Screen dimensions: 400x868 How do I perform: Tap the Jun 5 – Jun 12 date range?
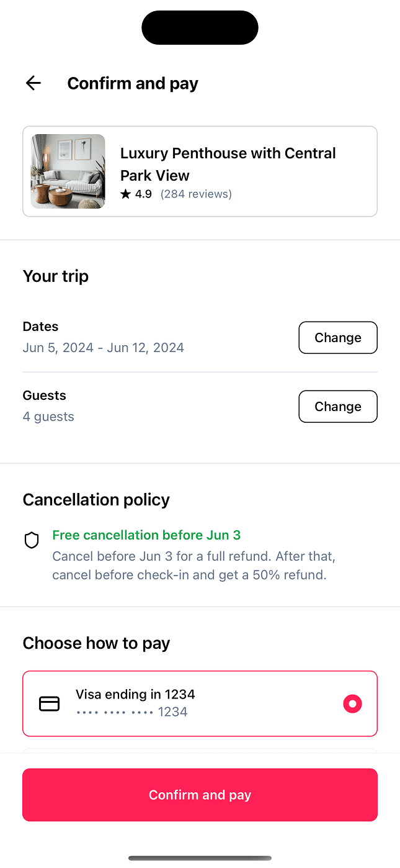point(104,348)
